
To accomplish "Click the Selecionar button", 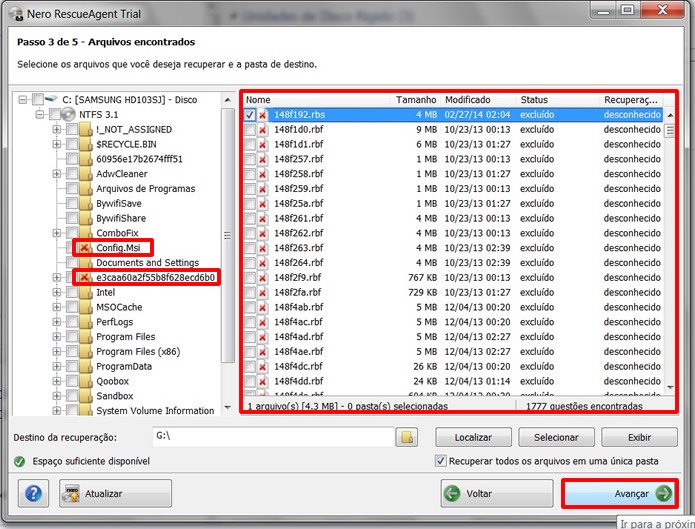I will pos(556,437).
